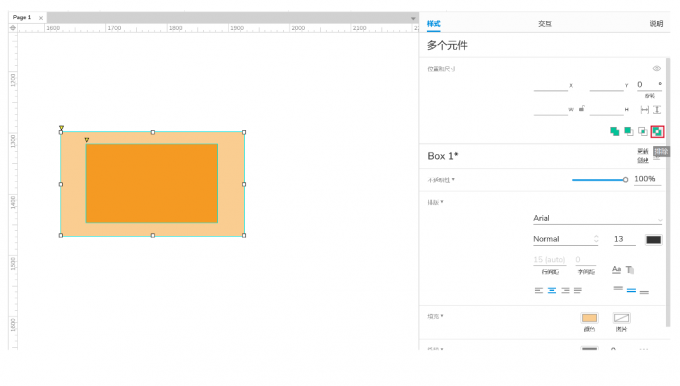680x386 pixels.
Task: Collapse the 排版 typography section
Action: click(x=435, y=203)
